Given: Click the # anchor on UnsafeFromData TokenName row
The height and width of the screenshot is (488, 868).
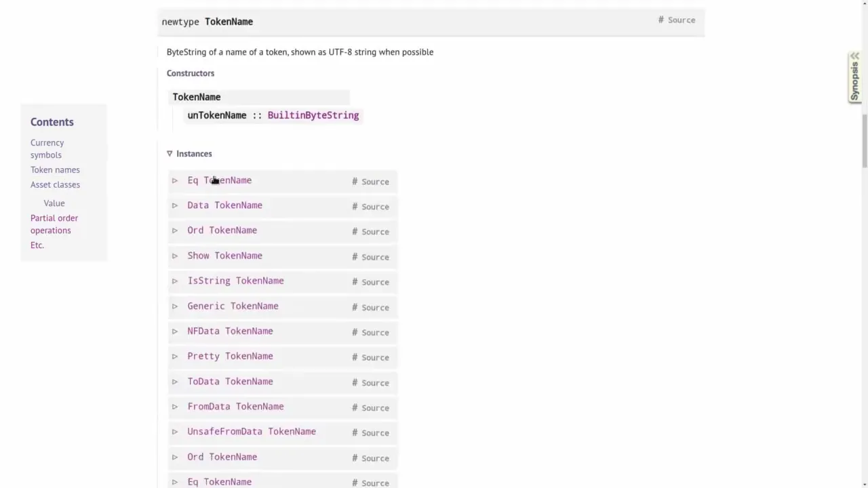Looking at the screenshot, I should (355, 432).
